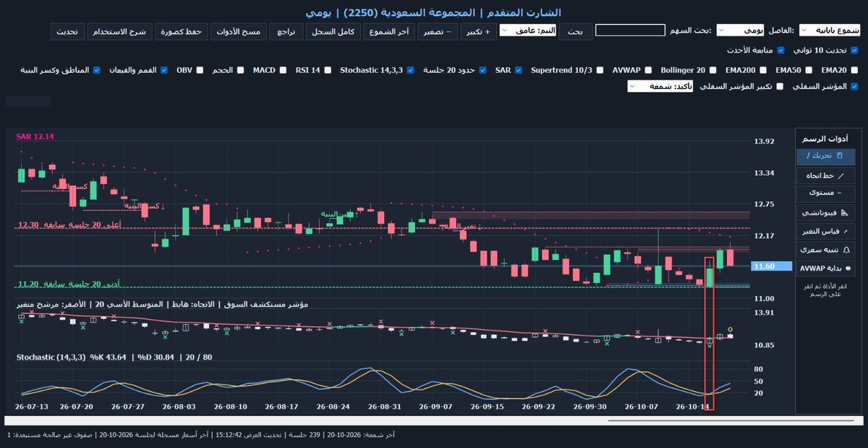
Task: Enable the EMA50 indicator checkbox
Action: coord(809,70)
